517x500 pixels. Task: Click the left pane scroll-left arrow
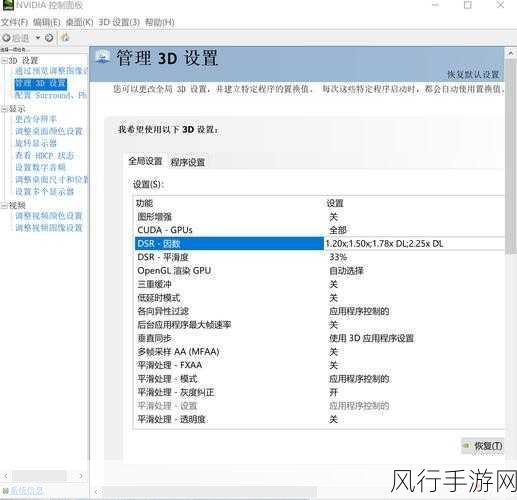pyautogui.click(x=6, y=476)
